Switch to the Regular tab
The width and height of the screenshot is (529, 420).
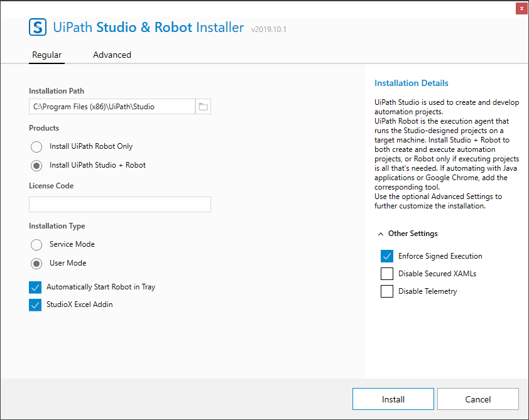tap(47, 55)
